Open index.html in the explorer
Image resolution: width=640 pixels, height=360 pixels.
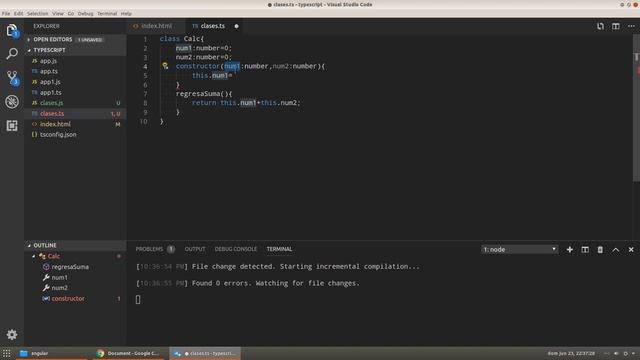(x=75, y=124)
